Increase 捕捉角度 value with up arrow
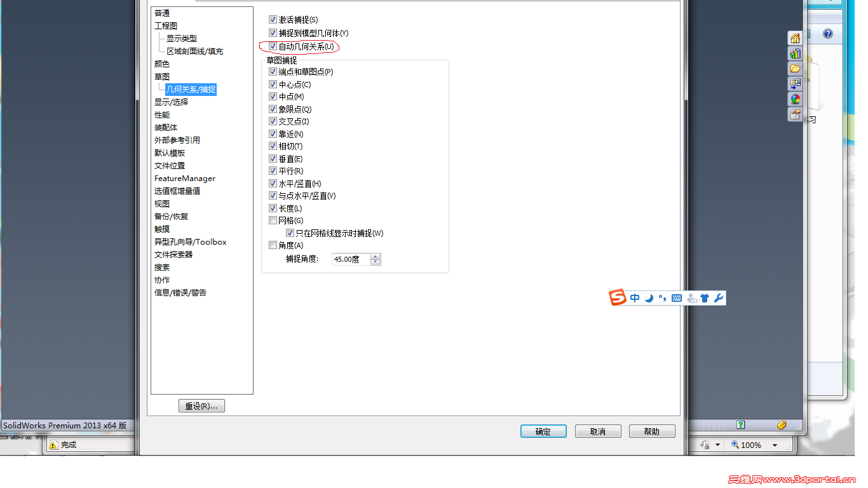 coord(376,256)
